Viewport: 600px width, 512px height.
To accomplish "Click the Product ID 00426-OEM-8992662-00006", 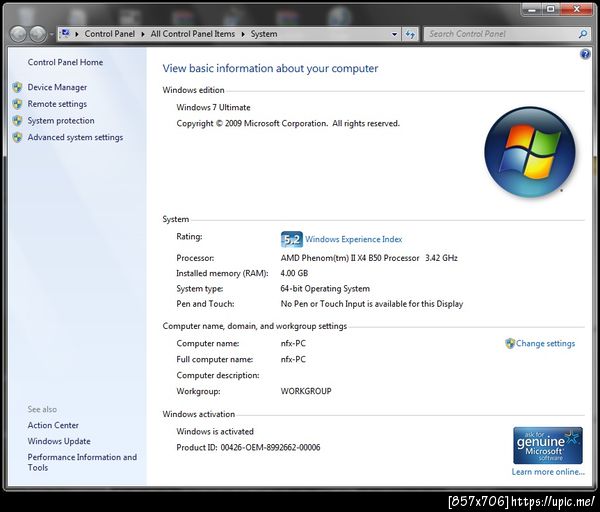I will 248,447.
